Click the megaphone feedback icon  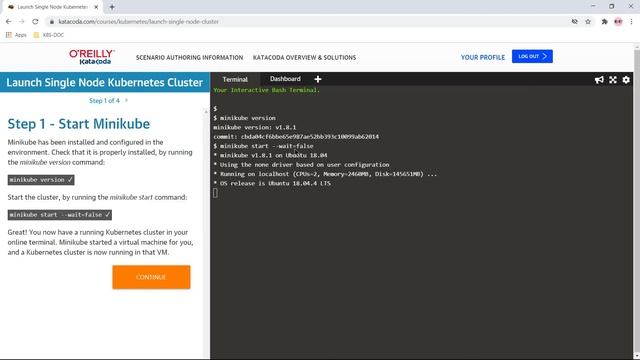(x=599, y=80)
